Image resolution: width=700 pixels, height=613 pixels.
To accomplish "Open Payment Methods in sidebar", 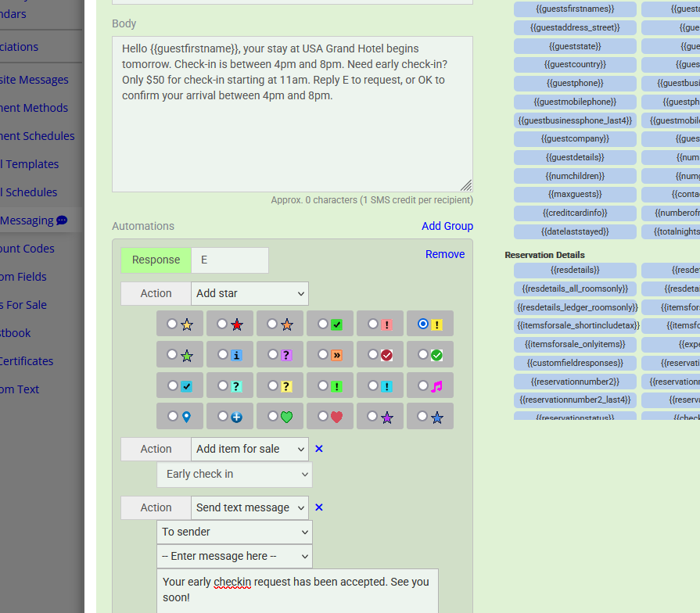I will coord(34,108).
